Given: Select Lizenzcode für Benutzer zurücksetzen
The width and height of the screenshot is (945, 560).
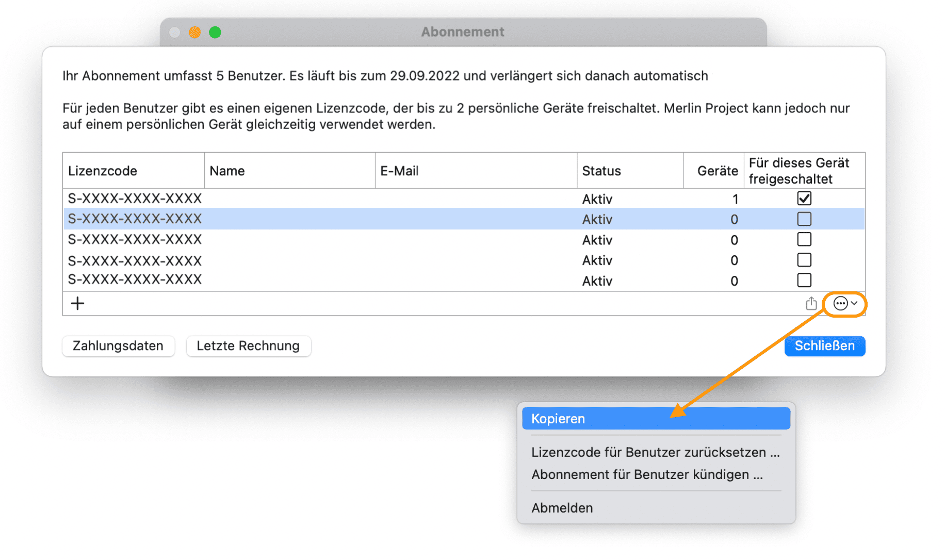Looking at the screenshot, I should [655, 452].
